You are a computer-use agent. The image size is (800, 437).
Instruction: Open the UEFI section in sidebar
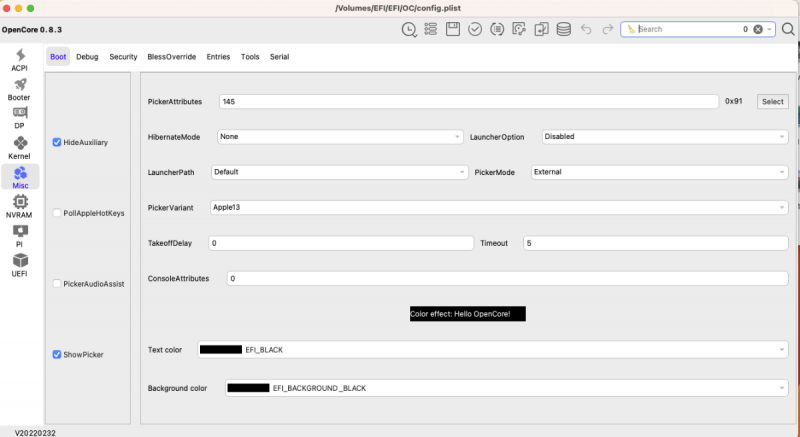[x=19, y=265]
